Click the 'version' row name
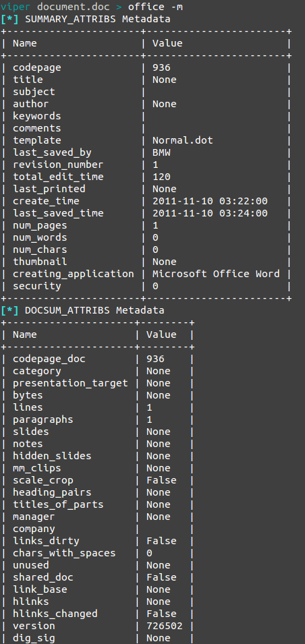 (x=34, y=626)
